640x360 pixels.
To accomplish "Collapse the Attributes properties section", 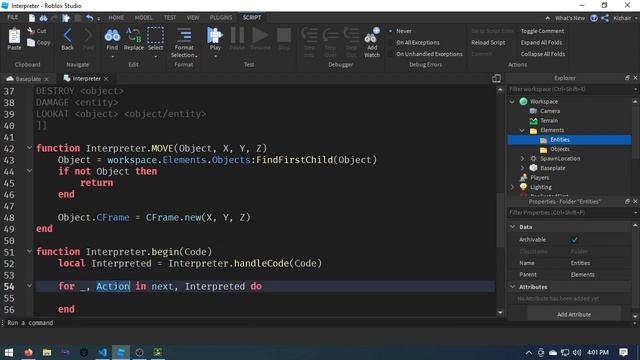I will 513,287.
